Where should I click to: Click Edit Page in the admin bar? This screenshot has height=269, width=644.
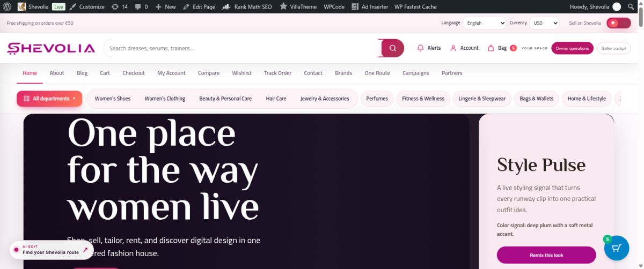(199, 6)
